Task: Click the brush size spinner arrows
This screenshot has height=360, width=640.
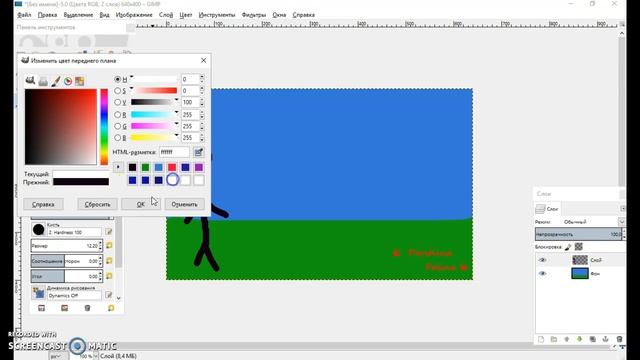Action: (100, 246)
